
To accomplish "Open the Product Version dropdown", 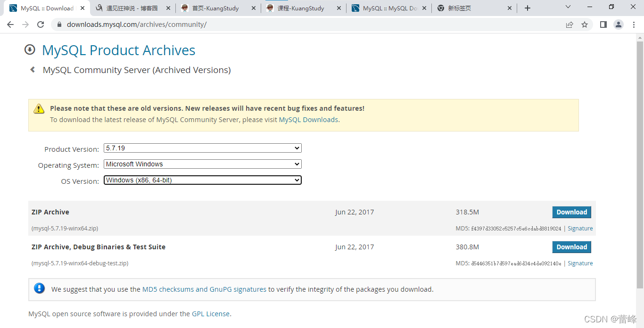I will coord(203,148).
